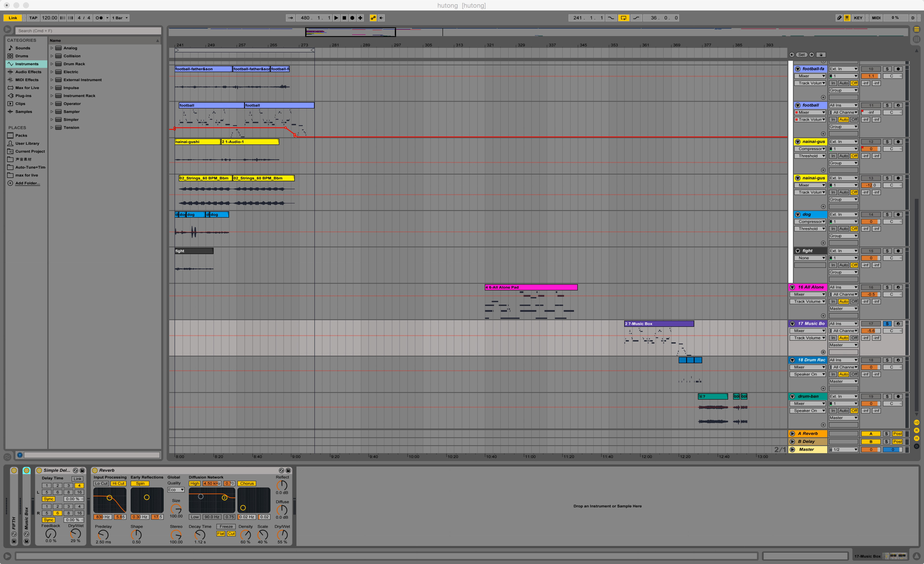Toggle Reverb Freeze button

pos(226,526)
